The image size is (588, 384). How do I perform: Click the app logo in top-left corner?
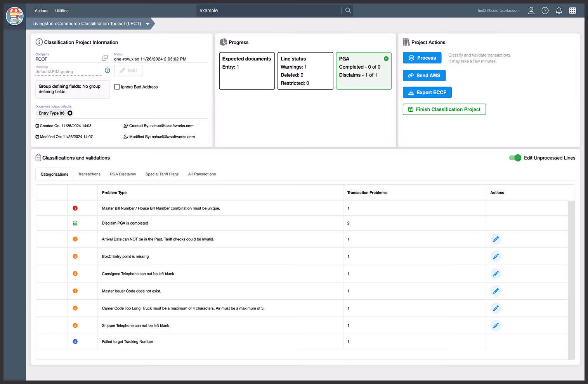(x=15, y=16)
